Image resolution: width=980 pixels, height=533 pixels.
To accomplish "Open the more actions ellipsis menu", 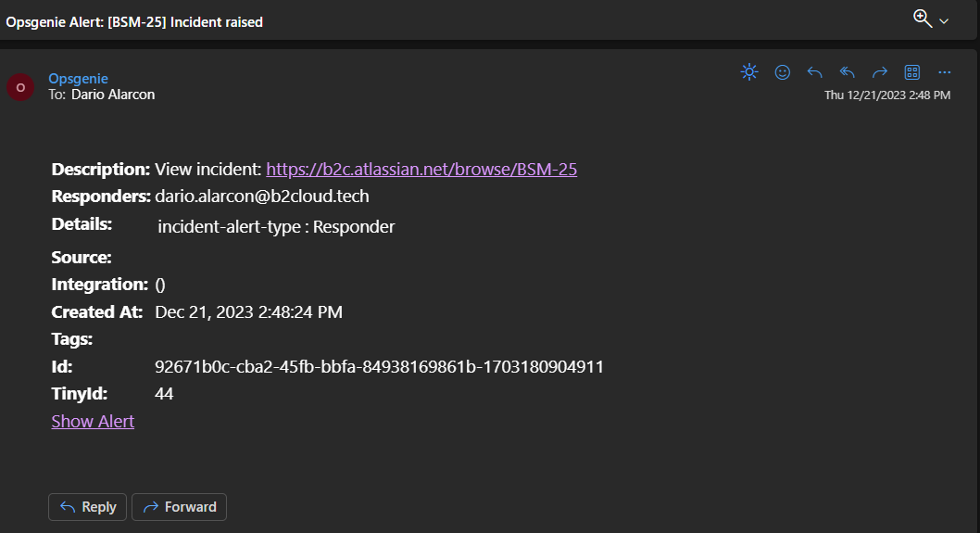I will [945, 72].
